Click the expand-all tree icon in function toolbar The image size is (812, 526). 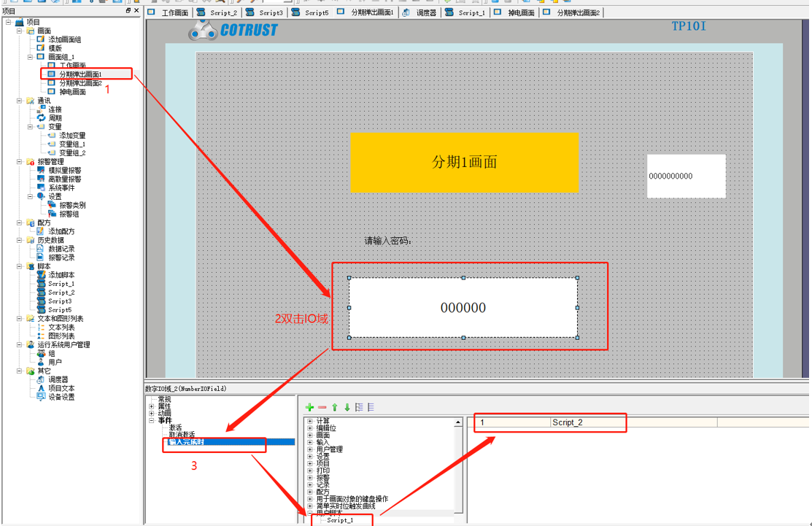click(359, 407)
